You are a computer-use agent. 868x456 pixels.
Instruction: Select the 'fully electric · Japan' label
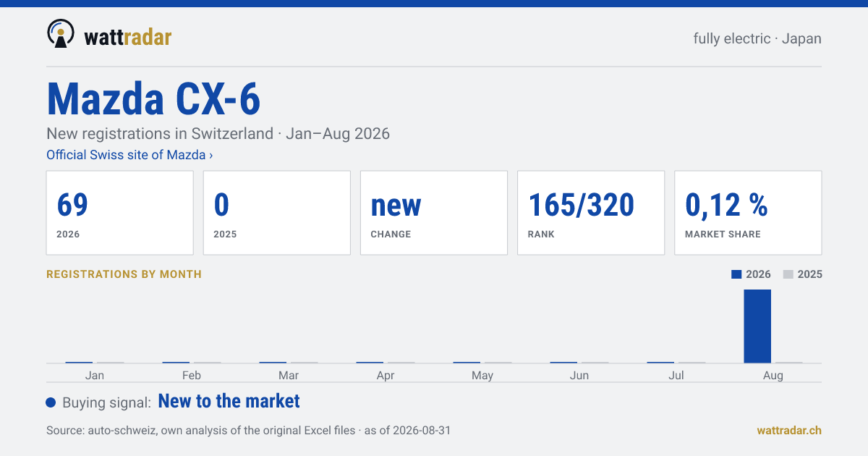[757, 38]
